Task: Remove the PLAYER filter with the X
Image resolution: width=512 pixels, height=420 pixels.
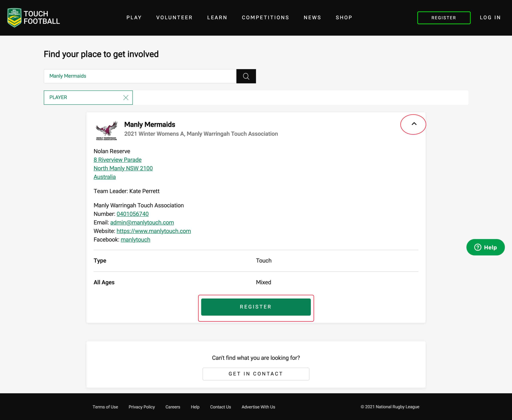Action: (x=126, y=97)
